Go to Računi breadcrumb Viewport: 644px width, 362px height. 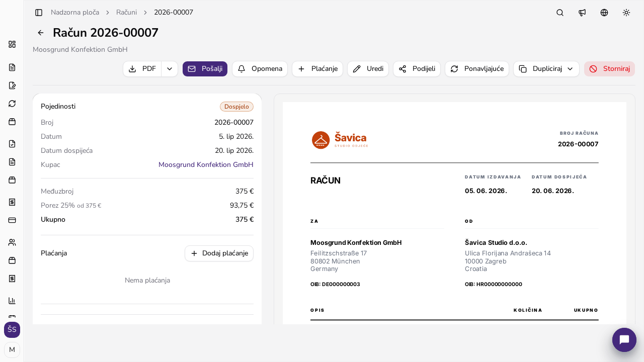pos(126,13)
